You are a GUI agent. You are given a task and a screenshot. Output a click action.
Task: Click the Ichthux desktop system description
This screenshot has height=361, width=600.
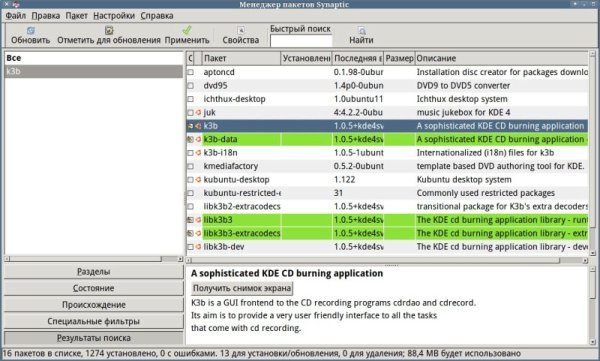[x=462, y=99]
